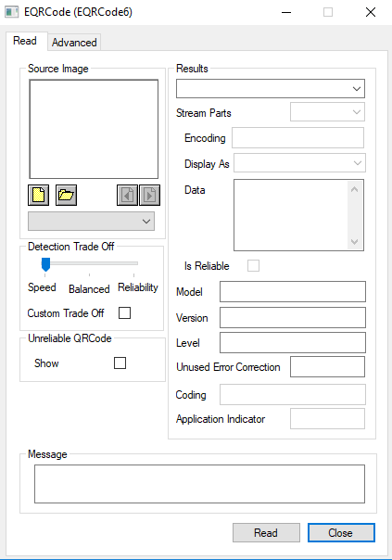Switch to the Advanced tab
The width and height of the screenshot is (392, 560).
tap(74, 43)
